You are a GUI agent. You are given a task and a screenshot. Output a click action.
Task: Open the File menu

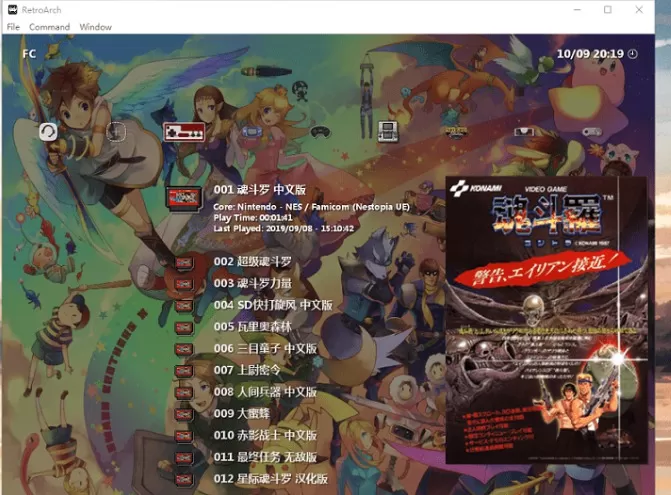(x=13, y=27)
